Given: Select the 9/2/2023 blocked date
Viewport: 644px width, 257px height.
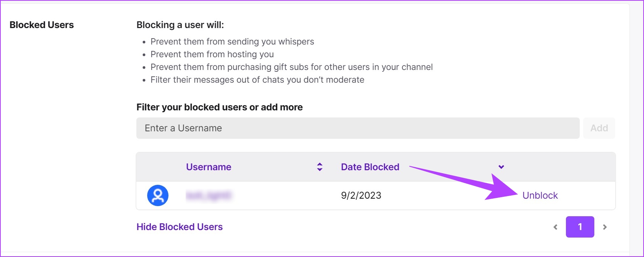Looking at the screenshot, I should click(x=361, y=195).
